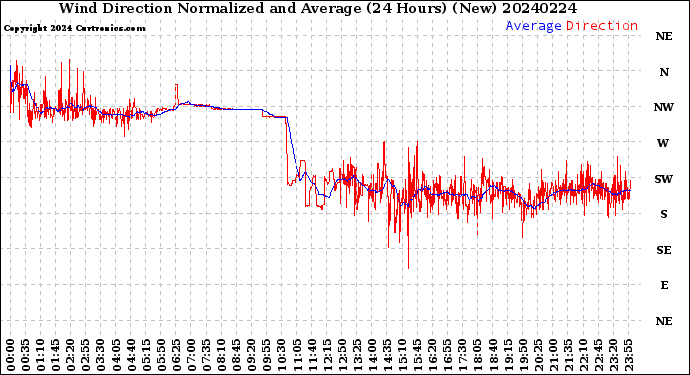690x375 pixels.
Task: Click the W axis label
Action: [663, 143]
